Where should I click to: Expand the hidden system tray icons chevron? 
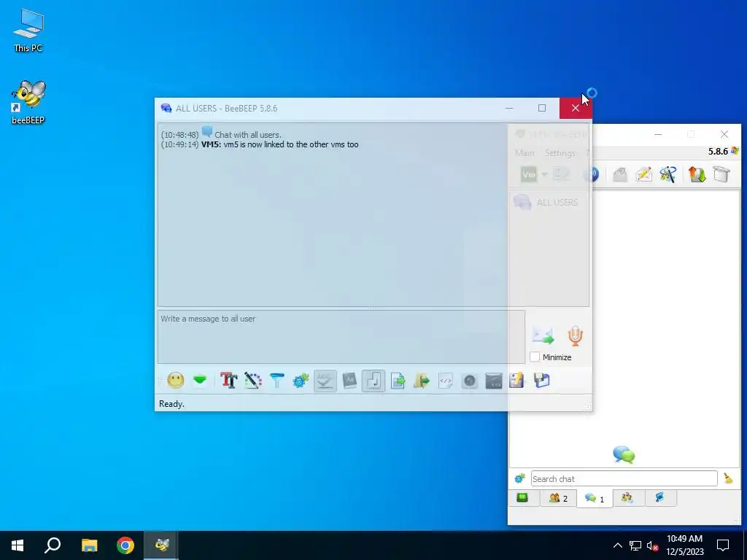pos(617,545)
